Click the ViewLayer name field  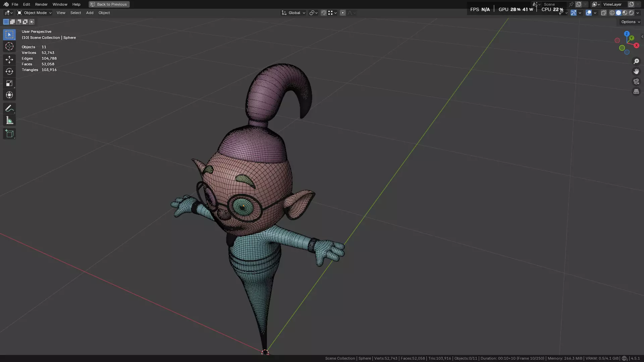point(614,4)
